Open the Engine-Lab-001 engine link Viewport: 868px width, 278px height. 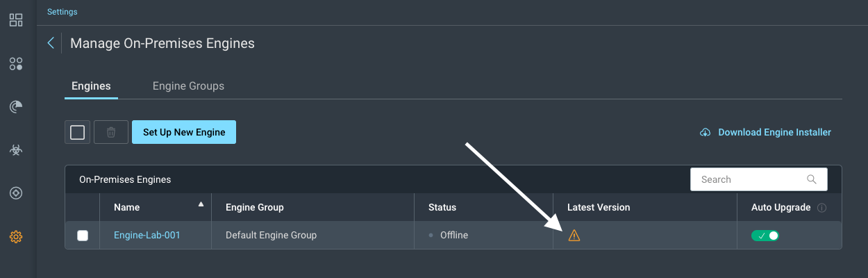click(147, 236)
